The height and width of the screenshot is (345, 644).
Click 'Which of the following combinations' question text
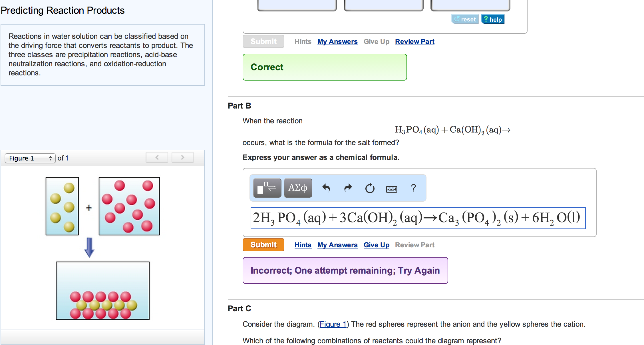point(372,340)
